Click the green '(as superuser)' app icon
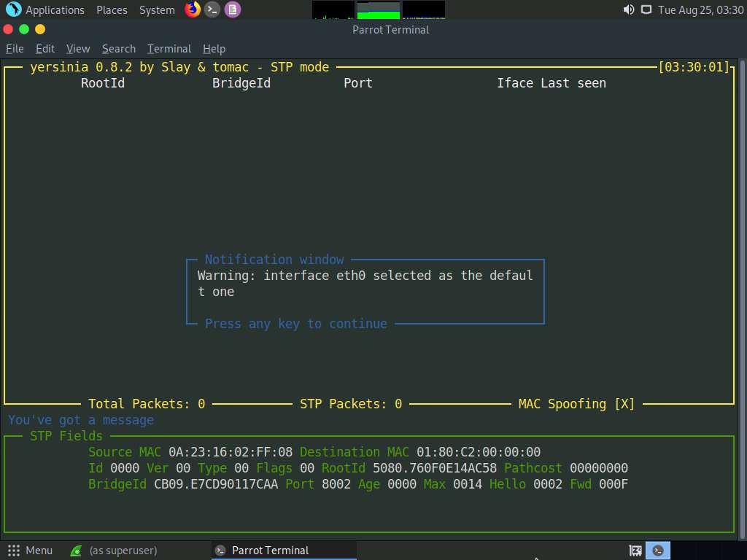 (x=76, y=551)
